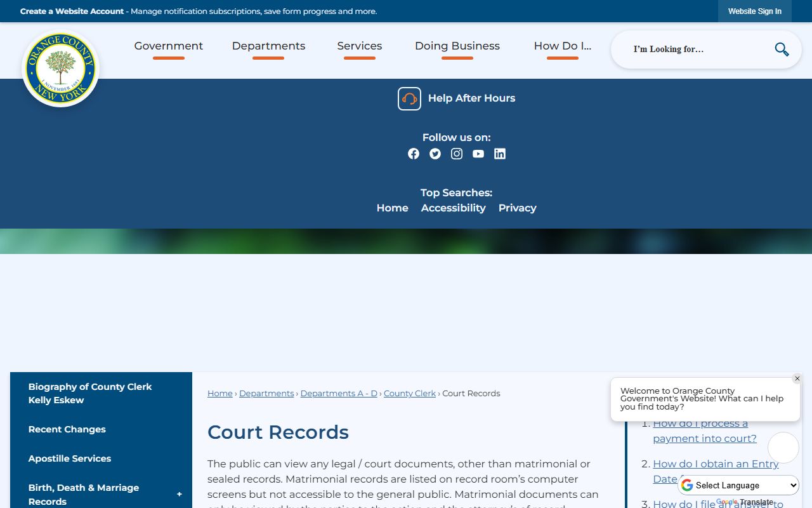Open the How Do I... menu
This screenshot has width=812, height=508.
pyautogui.click(x=563, y=46)
